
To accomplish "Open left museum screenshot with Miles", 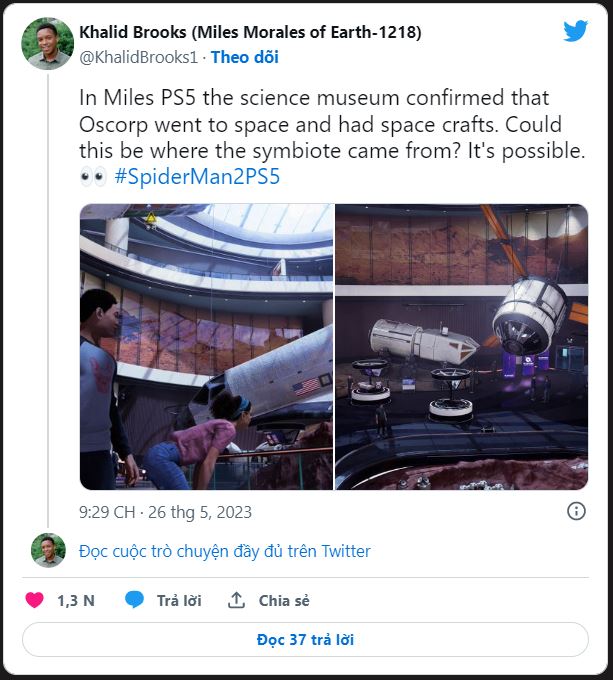I will point(206,346).
